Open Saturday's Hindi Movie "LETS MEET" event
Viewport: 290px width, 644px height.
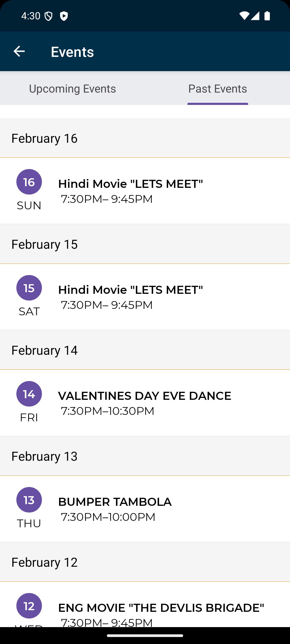(x=145, y=297)
